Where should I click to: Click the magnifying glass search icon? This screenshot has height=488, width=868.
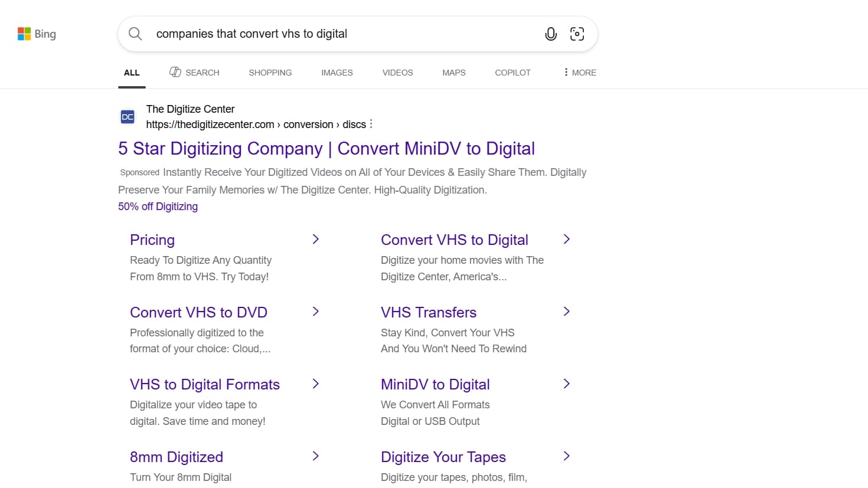click(135, 34)
